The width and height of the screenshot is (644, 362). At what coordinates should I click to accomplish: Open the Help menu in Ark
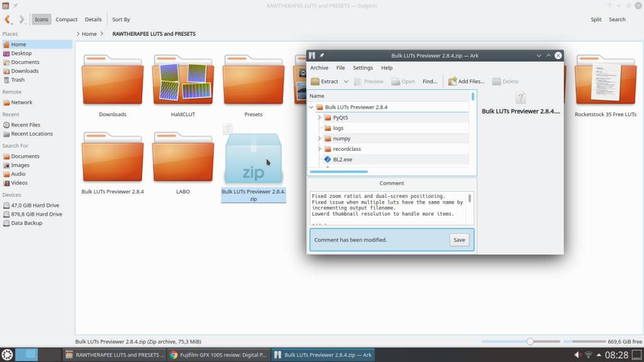[x=387, y=68]
